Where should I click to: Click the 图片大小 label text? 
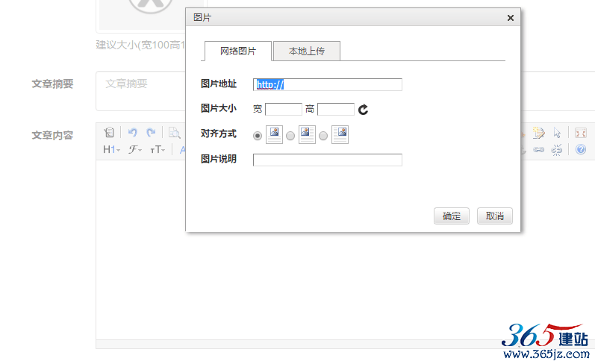pyautogui.click(x=219, y=108)
